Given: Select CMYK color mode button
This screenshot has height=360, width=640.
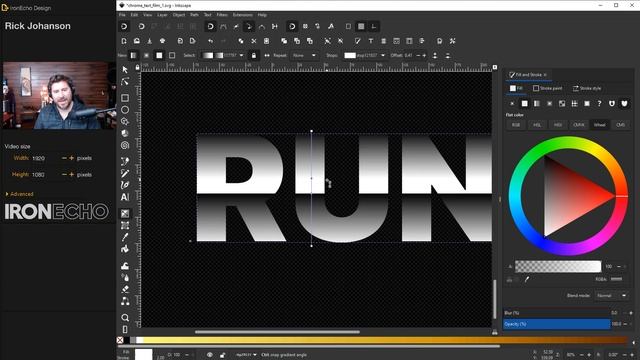Looking at the screenshot, I should tap(578, 125).
